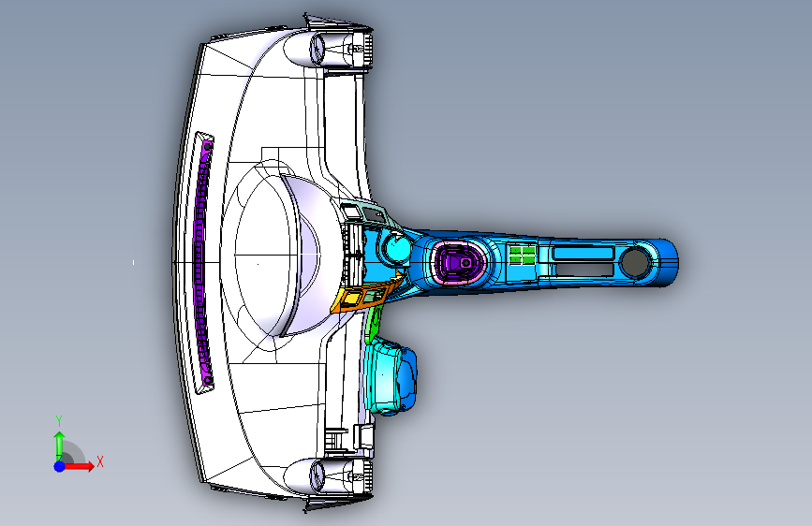Image resolution: width=812 pixels, height=526 pixels.
Task: Select the gray round cup holder at console end
Action: [x=635, y=262]
